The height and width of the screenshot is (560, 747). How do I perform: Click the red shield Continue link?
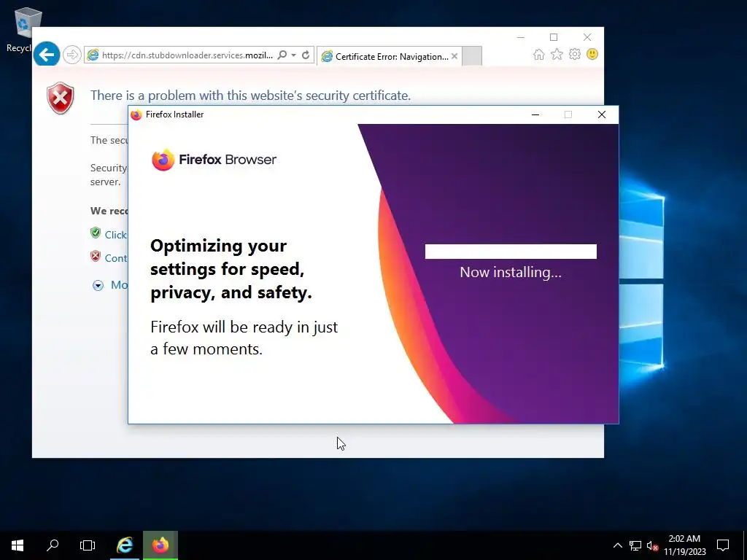tap(116, 258)
